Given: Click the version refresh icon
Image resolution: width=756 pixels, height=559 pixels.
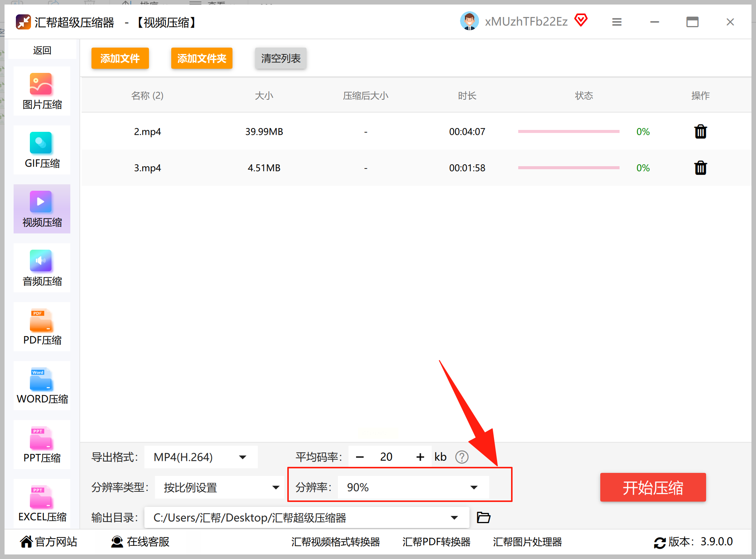Looking at the screenshot, I should pos(660,542).
